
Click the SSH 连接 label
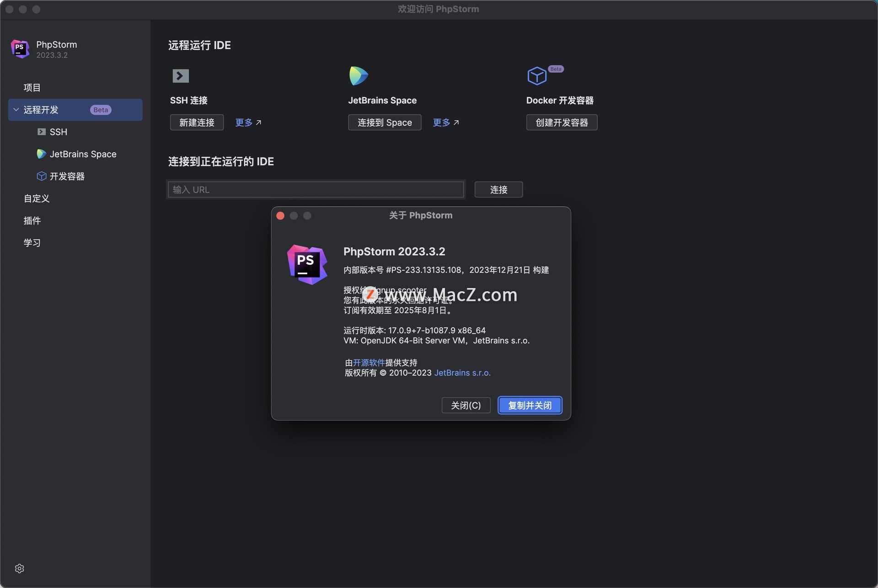pyautogui.click(x=188, y=100)
